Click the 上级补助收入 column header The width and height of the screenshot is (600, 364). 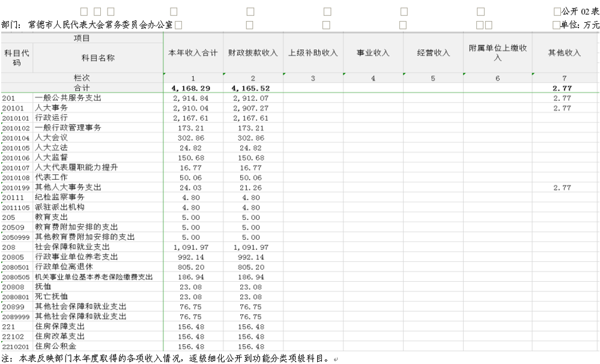click(313, 53)
